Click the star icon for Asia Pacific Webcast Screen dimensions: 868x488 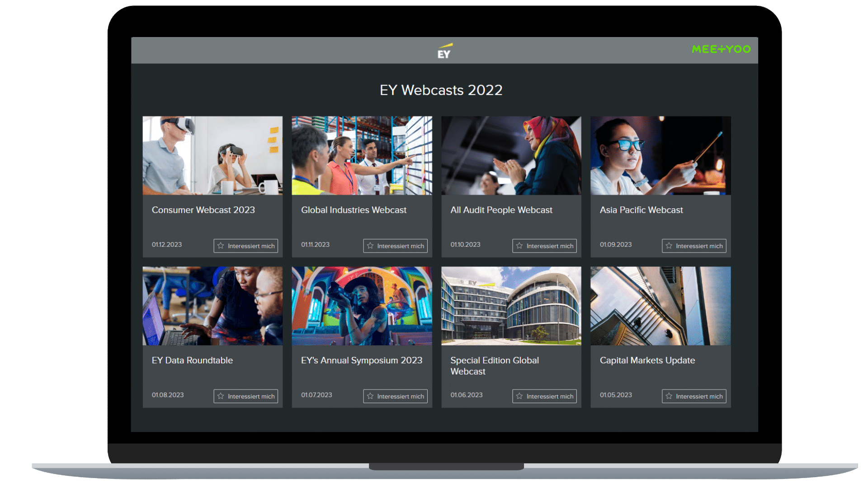(669, 246)
